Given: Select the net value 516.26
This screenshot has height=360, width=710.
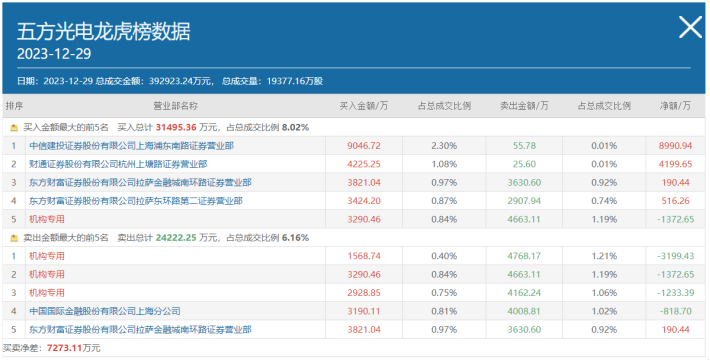Looking at the screenshot, I should [676, 201].
